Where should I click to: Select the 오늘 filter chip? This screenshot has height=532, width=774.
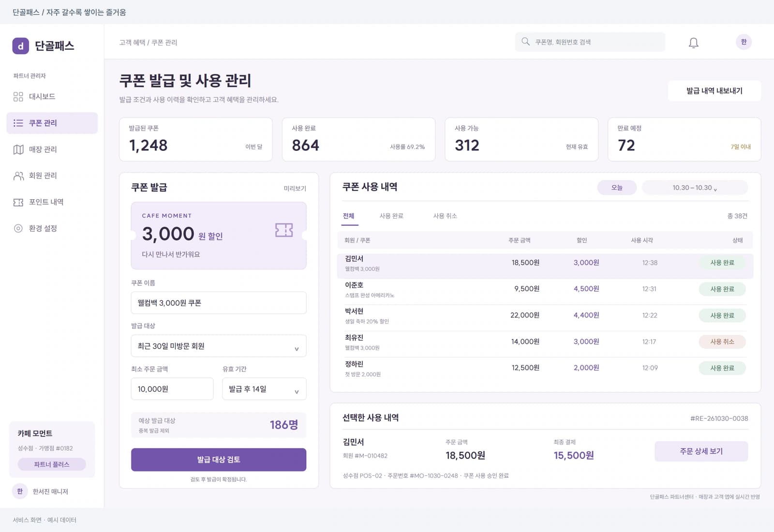point(617,188)
